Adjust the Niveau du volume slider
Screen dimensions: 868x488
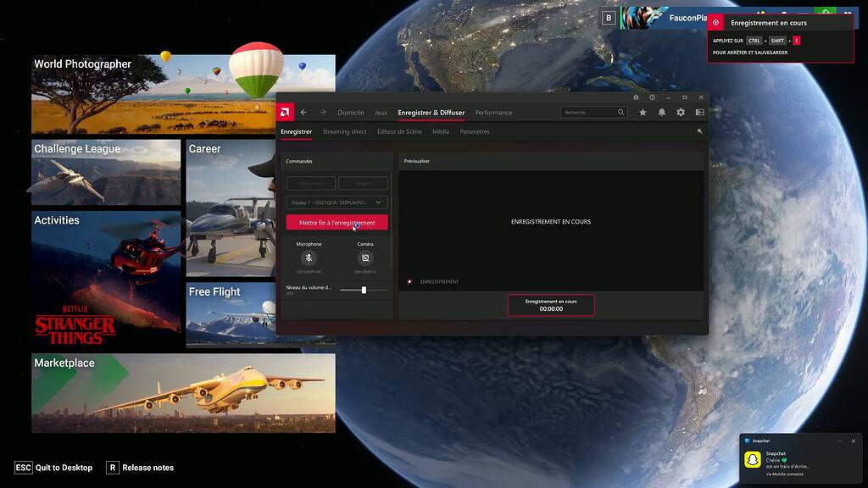click(x=364, y=290)
